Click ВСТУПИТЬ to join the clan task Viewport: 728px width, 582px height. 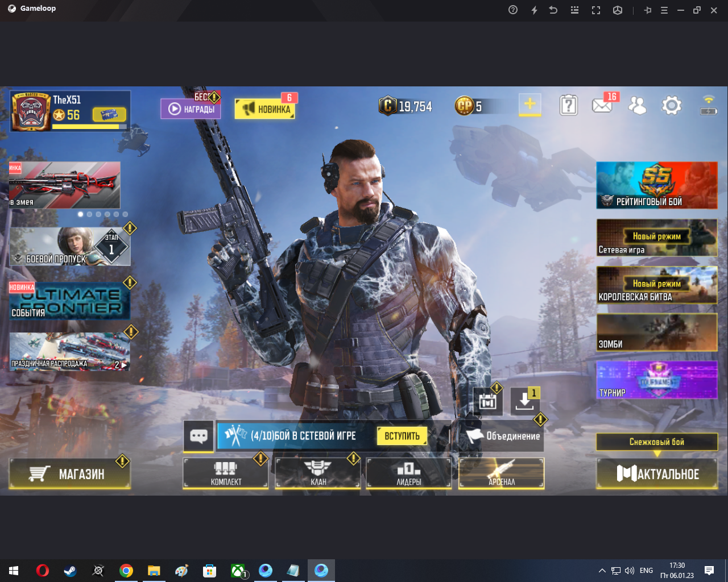[402, 436]
